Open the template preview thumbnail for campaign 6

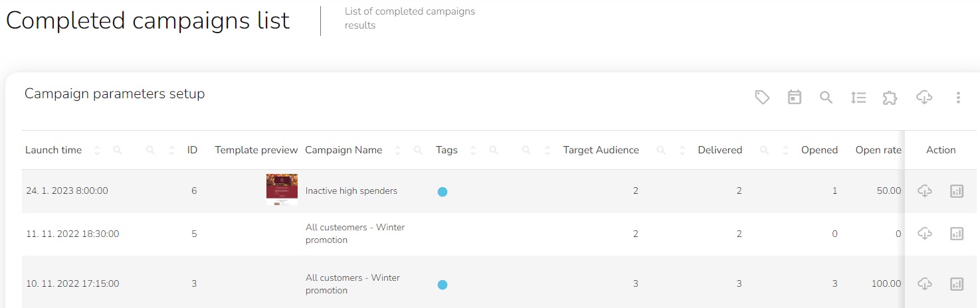coord(282,190)
